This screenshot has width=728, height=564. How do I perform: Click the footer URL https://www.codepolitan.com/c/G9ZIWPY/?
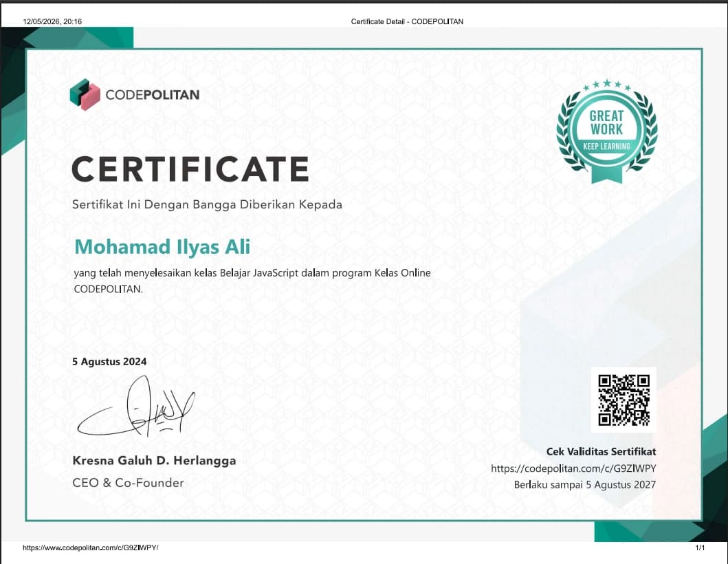coord(91,547)
